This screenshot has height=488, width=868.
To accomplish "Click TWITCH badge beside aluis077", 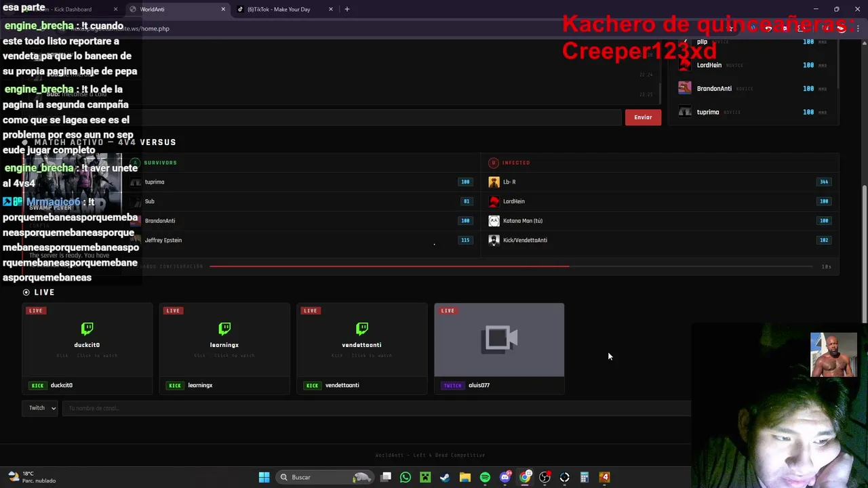I will point(452,385).
